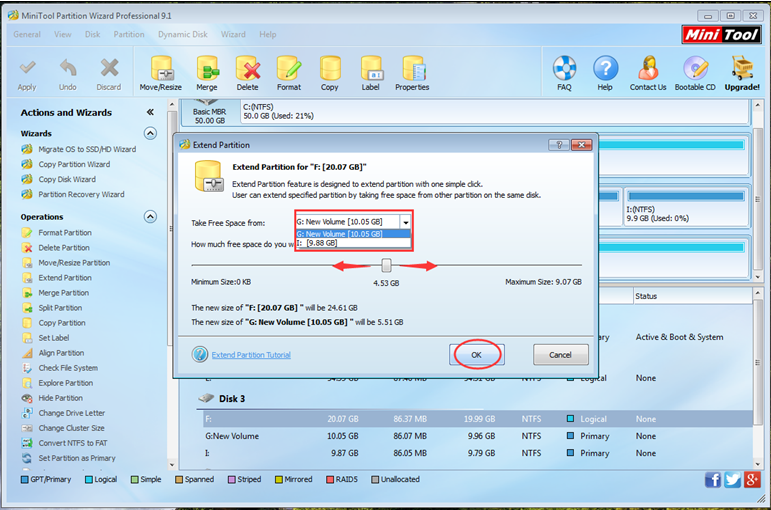Choose Change Cluster Size operation
This screenshot has height=510, width=771.
pyautogui.click(x=71, y=428)
